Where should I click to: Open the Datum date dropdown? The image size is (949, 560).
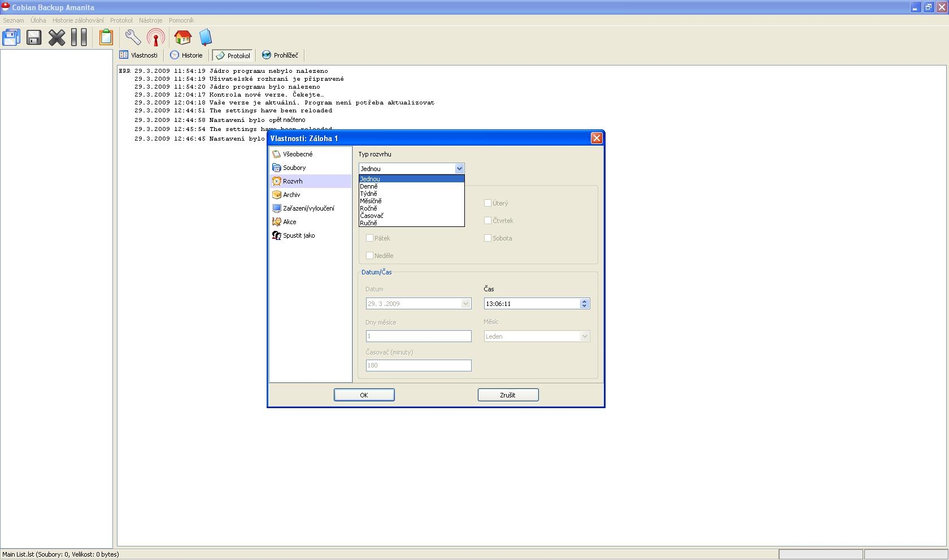coord(466,303)
